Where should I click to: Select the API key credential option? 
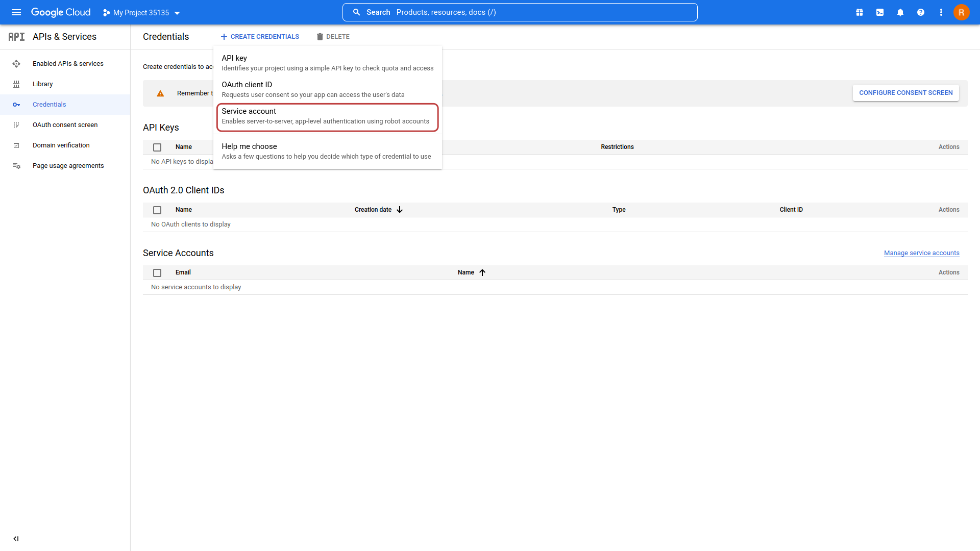click(x=328, y=63)
